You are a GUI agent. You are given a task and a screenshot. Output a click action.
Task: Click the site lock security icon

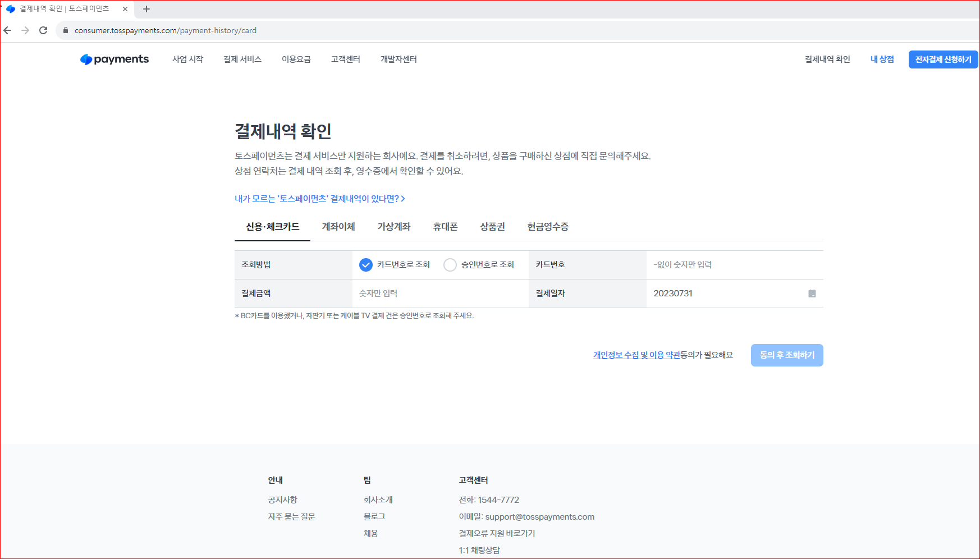tap(66, 30)
